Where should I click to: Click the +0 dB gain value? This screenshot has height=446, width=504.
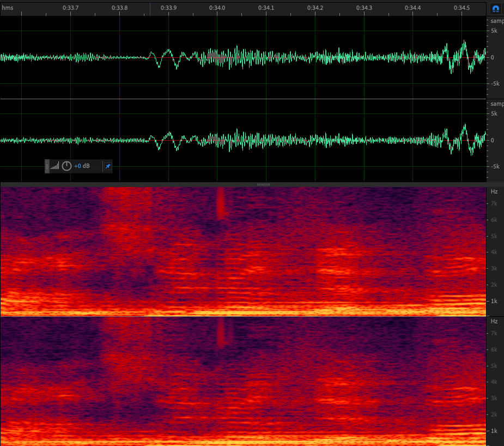82,166
